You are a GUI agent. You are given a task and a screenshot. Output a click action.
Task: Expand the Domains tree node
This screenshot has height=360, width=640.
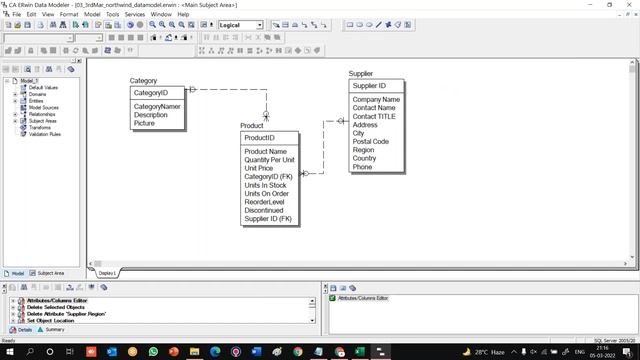[x=16, y=94]
